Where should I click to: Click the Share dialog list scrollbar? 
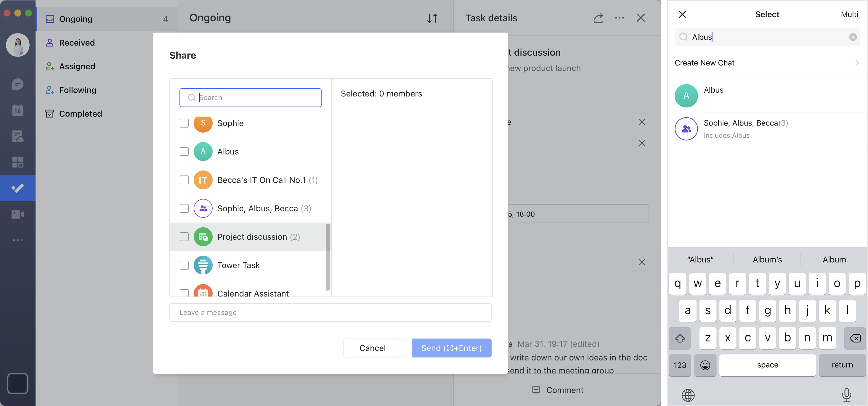click(x=328, y=257)
